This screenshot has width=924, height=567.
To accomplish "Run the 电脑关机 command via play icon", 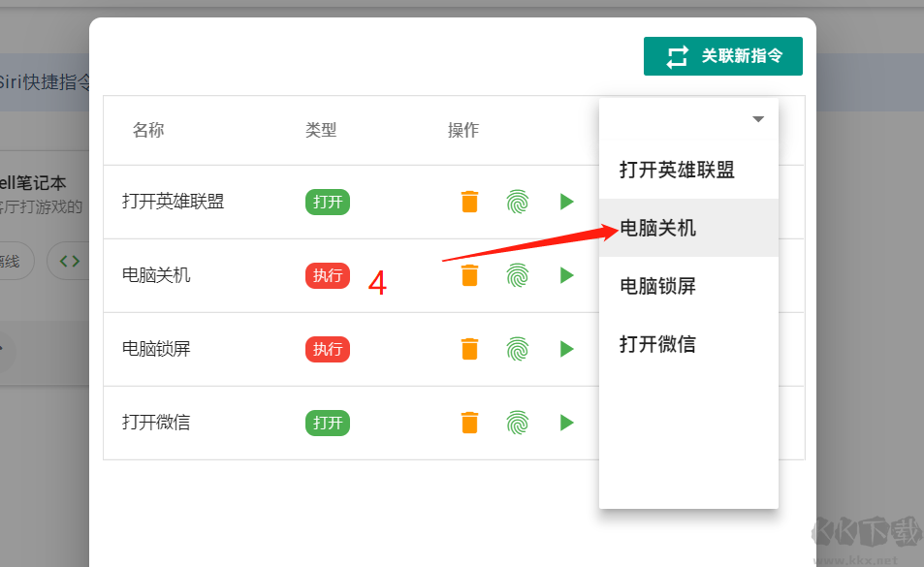I will 566,275.
